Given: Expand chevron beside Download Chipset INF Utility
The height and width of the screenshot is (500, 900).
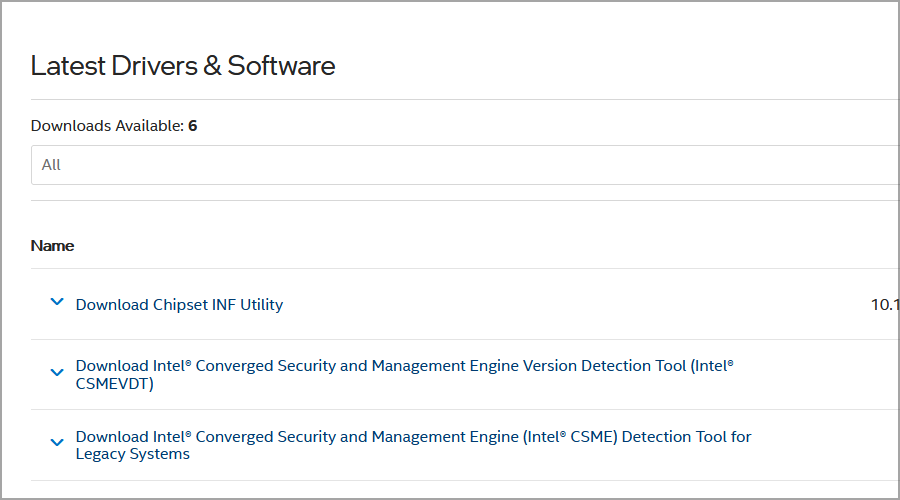Looking at the screenshot, I should (57, 303).
